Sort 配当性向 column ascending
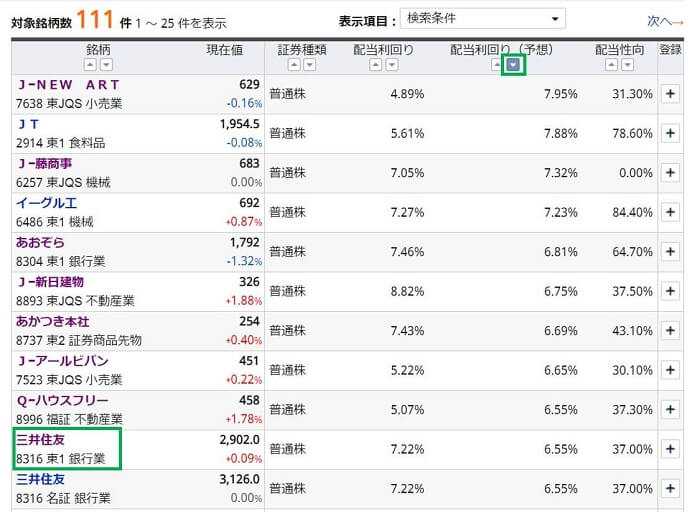700x512 pixels. pyautogui.click(x=612, y=65)
